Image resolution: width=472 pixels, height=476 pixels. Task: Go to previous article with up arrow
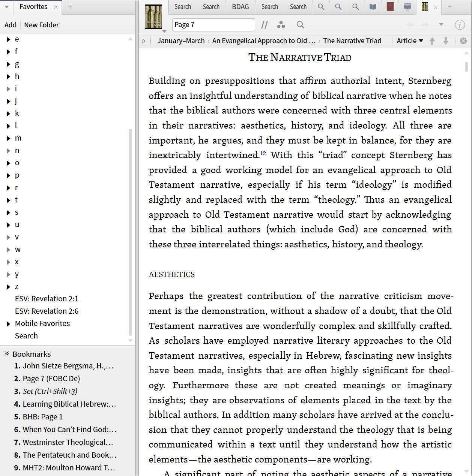point(432,41)
